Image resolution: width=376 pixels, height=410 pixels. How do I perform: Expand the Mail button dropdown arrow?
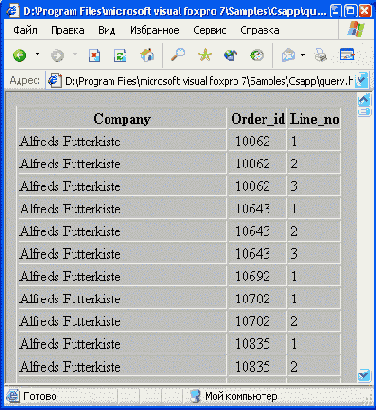coord(303,55)
